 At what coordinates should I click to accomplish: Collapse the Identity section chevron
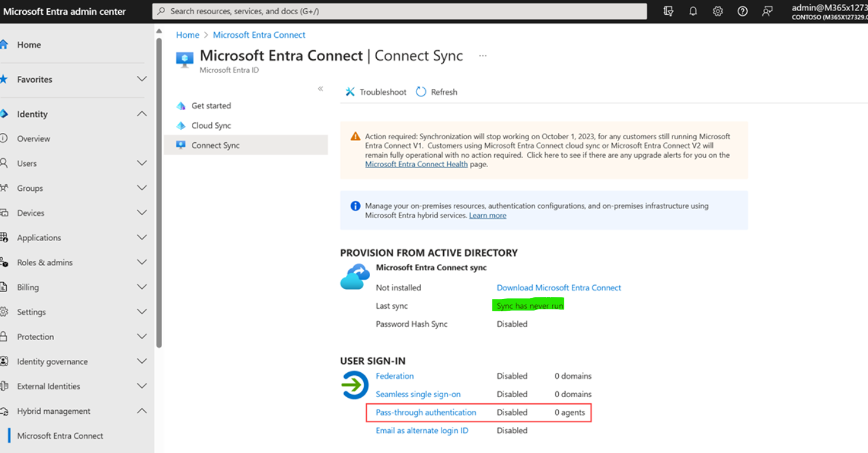click(142, 114)
